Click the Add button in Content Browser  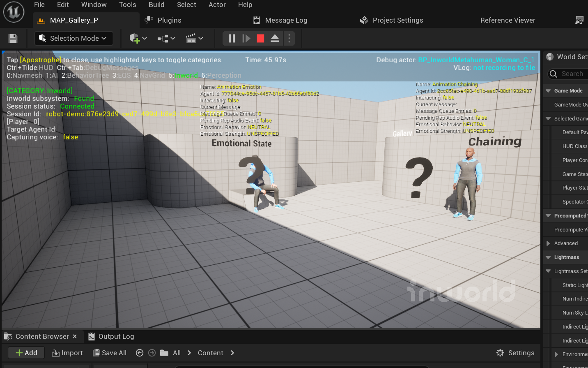point(26,353)
